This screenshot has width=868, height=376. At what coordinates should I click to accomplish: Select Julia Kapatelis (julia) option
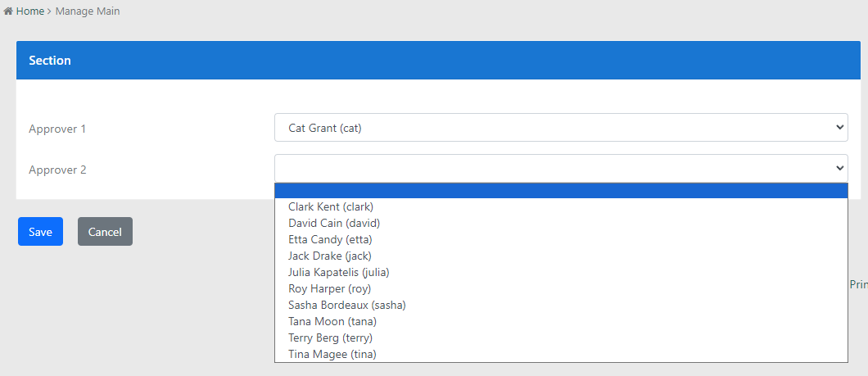[x=344, y=272]
